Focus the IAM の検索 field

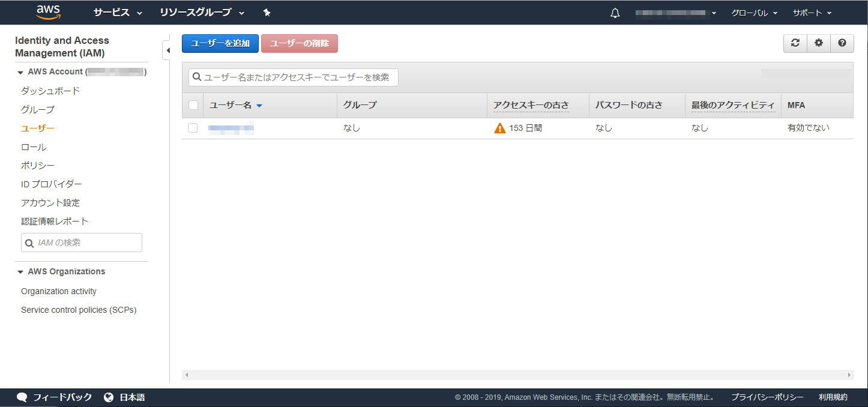[x=82, y=243]
